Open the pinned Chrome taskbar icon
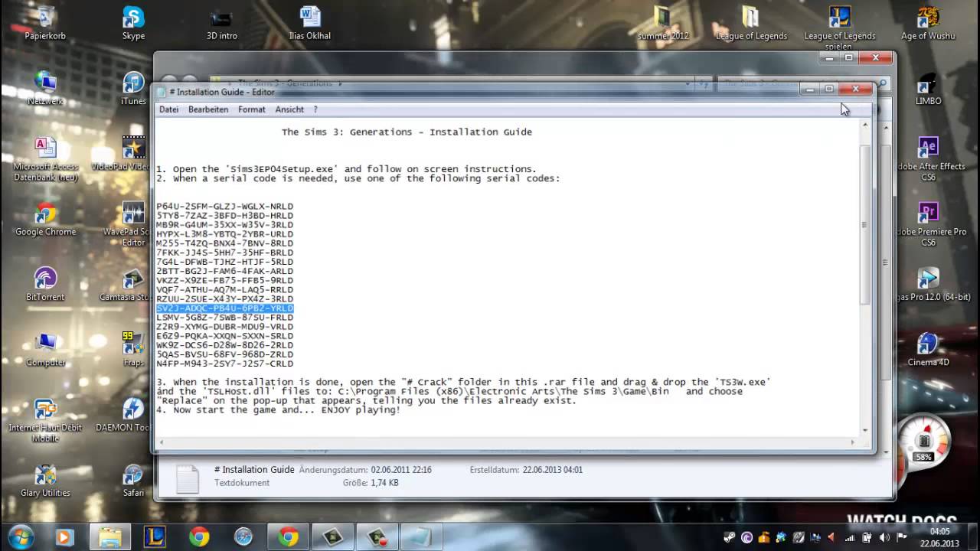Viewport: 980px width, 551px height. (199, 537)
